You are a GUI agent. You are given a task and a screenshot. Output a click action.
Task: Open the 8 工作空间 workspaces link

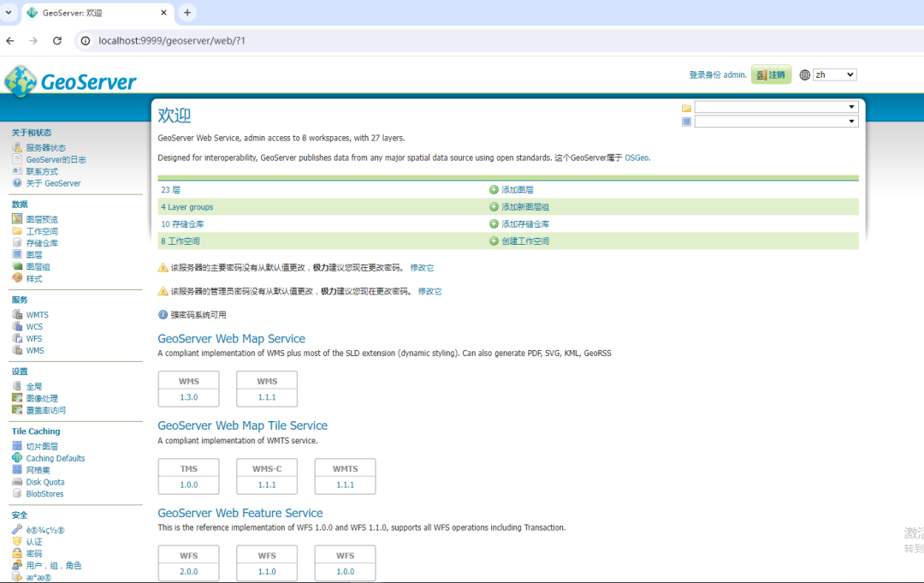click(181, 241)
